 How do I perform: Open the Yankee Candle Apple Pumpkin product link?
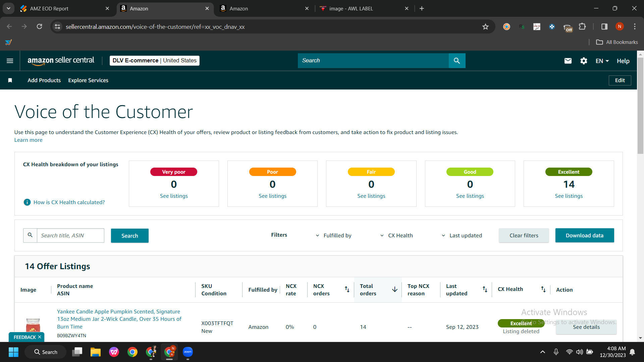click(119, 319)
